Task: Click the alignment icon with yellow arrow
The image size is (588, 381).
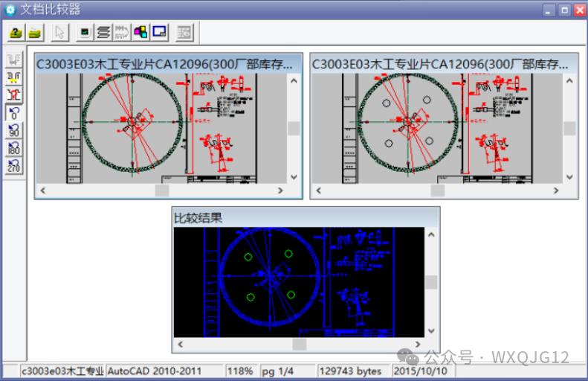Action: [14, 77]
